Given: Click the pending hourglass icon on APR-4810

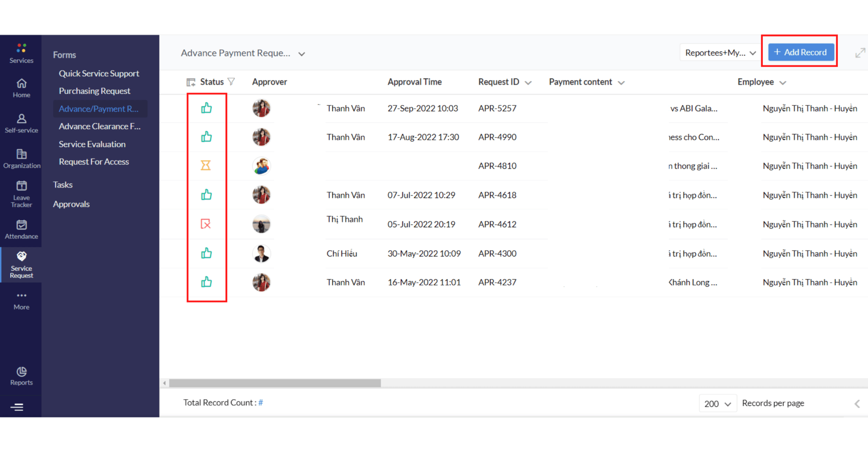Looking at the screenshot, I should pos(206,166).
